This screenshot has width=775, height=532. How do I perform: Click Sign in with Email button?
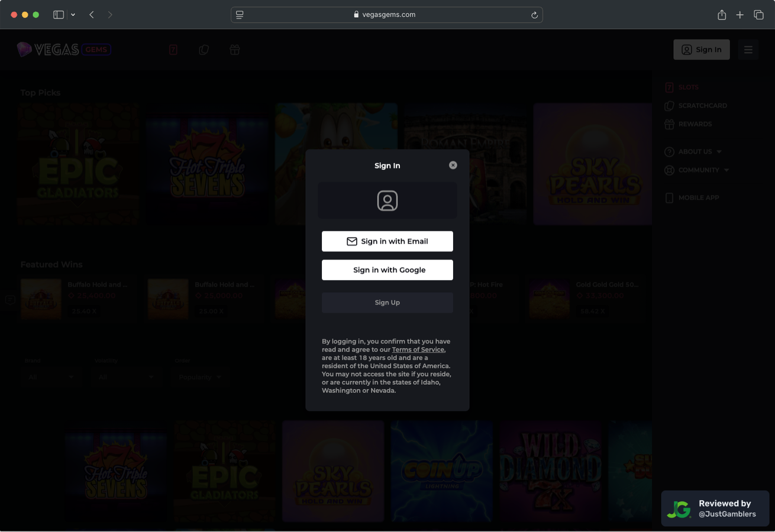(387, 241)
